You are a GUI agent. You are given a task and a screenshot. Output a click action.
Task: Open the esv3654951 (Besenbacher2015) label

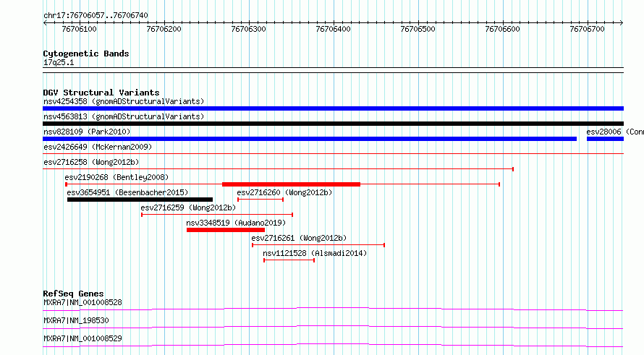127,192
